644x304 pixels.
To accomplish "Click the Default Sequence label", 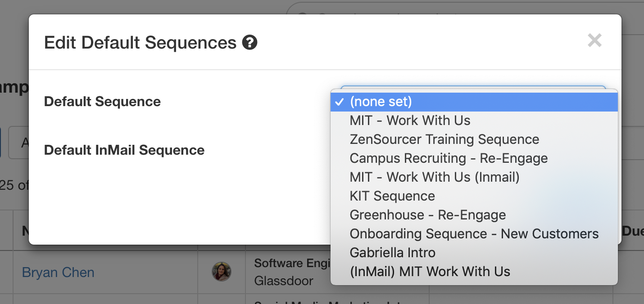I will click(x=102, y=102).
